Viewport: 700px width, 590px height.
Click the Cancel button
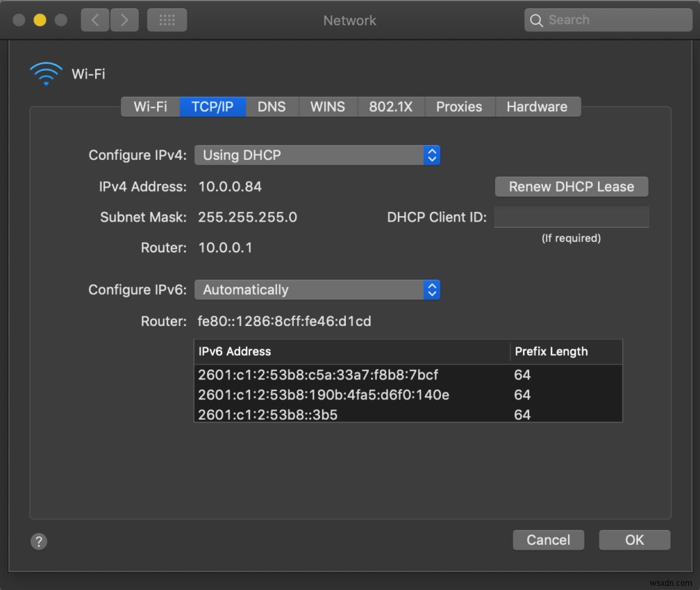(x=548, y=540)
